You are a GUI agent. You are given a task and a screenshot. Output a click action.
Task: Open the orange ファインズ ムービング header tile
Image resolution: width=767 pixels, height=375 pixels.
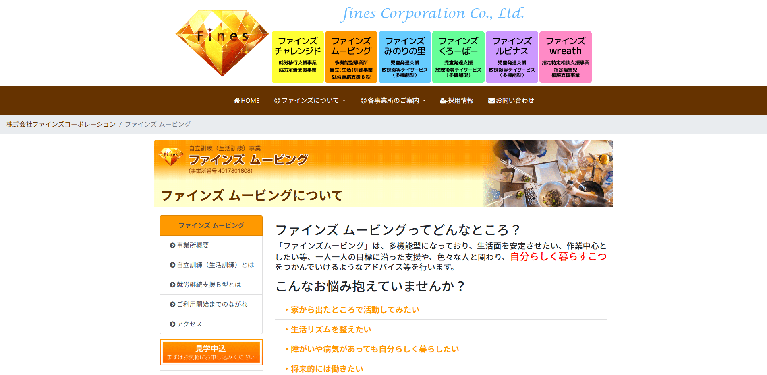tap(351, 57)
